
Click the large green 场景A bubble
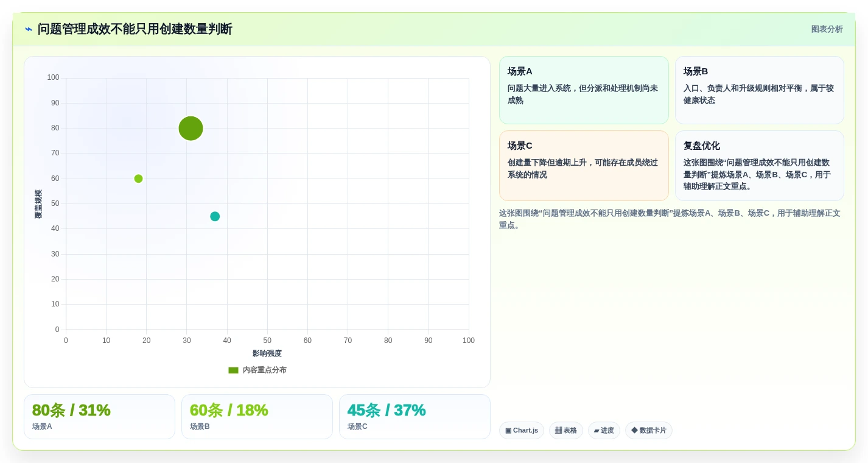pos(191,128)
